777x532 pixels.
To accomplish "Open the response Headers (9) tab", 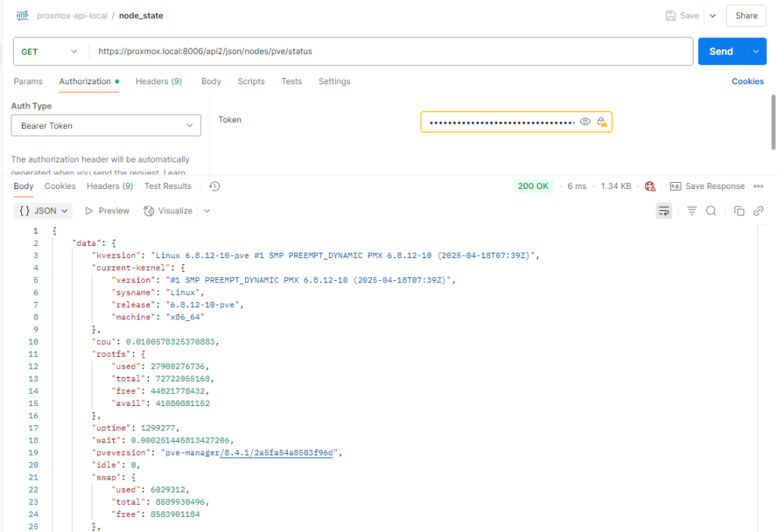I will [x=110, y=186].
